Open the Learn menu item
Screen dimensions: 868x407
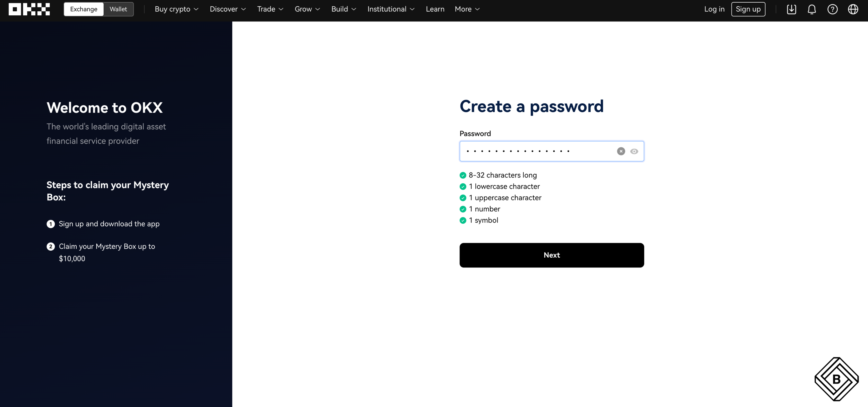[x=435, y=9]
